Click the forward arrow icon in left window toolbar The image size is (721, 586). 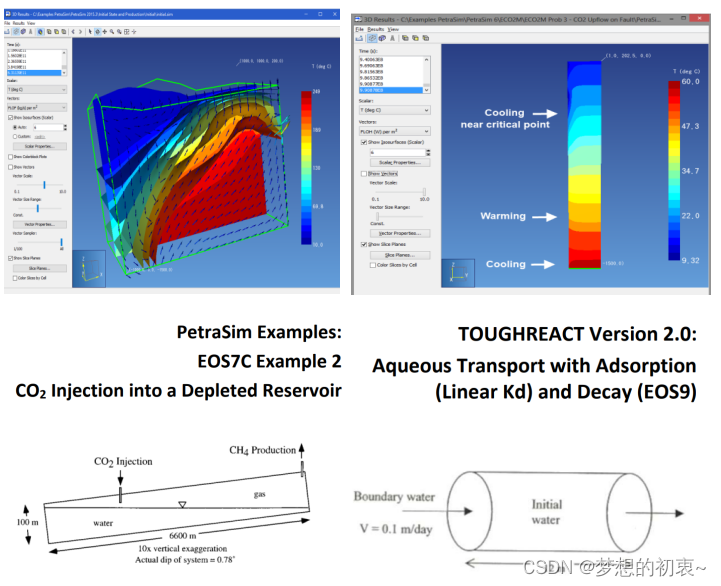pyautogui.click(x=80, y=32)
